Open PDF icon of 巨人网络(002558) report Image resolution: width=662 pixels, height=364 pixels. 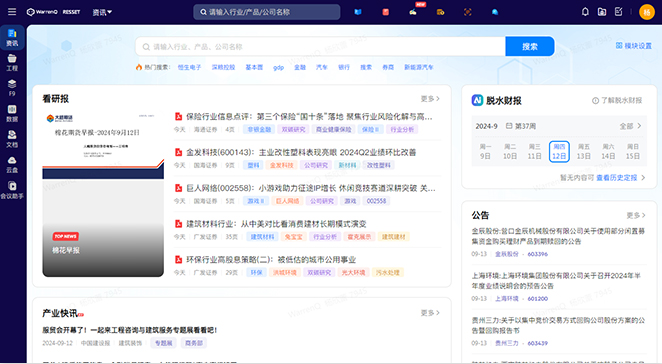[x=178, y=188]
